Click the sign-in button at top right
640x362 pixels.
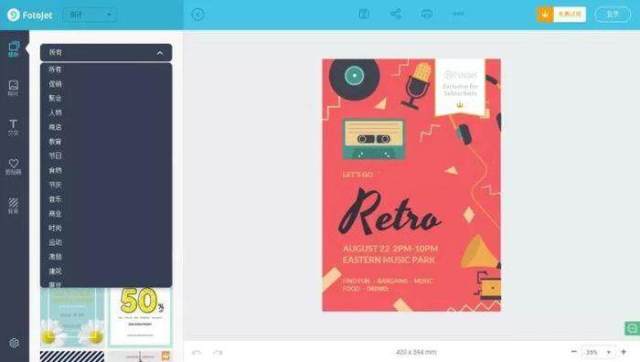[x=613, y=14]
